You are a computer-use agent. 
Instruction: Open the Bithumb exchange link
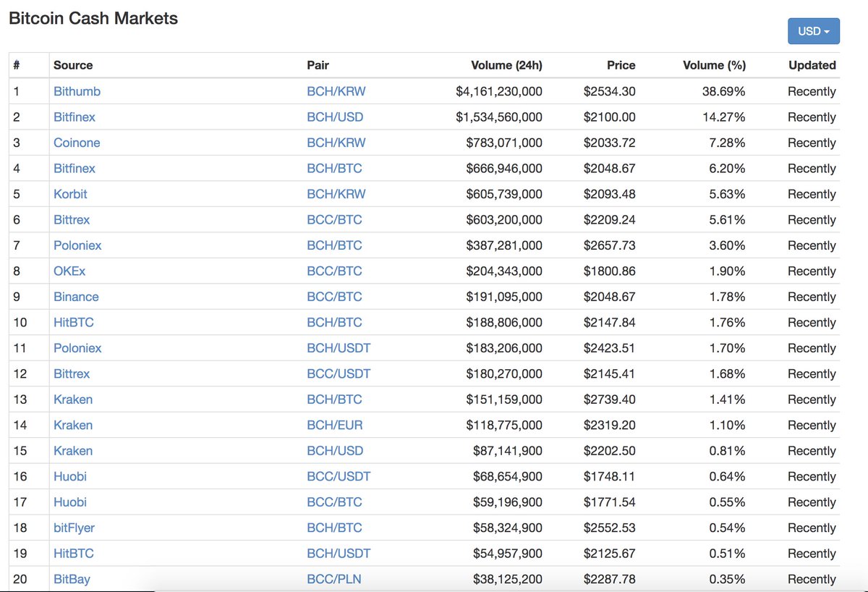click(77, 91)
